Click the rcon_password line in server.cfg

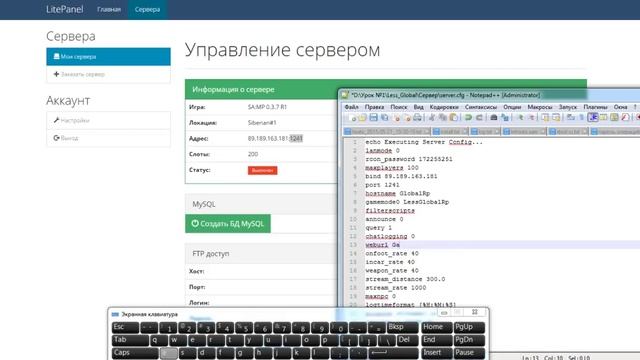(x=409, y=159)
